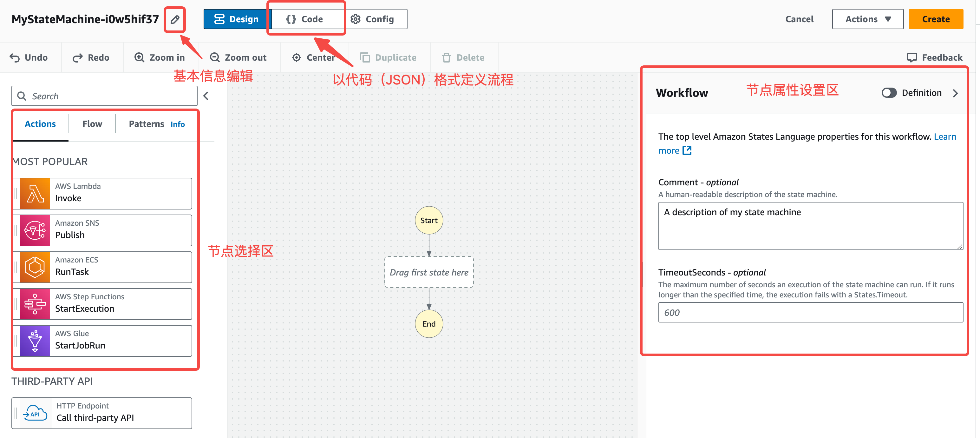Open the Actions dropdown menu
Image resolution: width=980 pixels, height=438 pixels.
[868, 19]
